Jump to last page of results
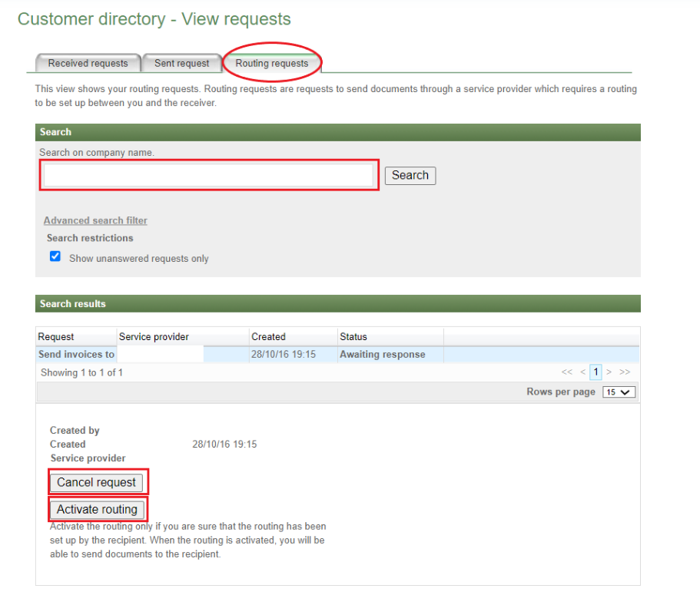The width and height of the screenshot is (700, 605). coord(625,372)
